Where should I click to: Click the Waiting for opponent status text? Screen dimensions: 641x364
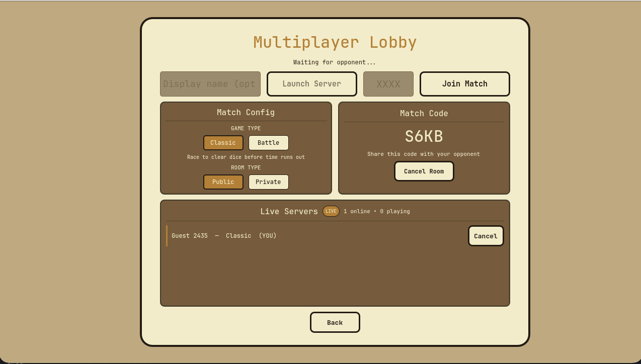(335, 62)
